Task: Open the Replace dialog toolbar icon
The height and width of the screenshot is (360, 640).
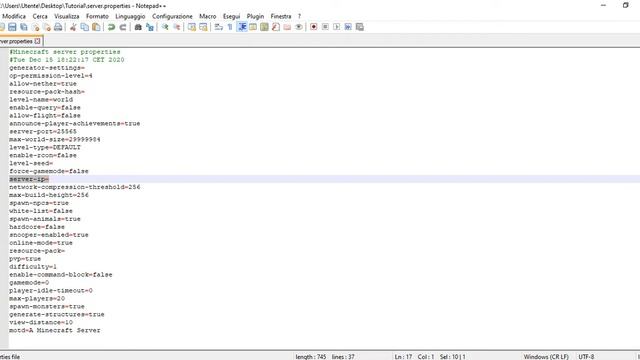Action: click(x=149, y=27)
